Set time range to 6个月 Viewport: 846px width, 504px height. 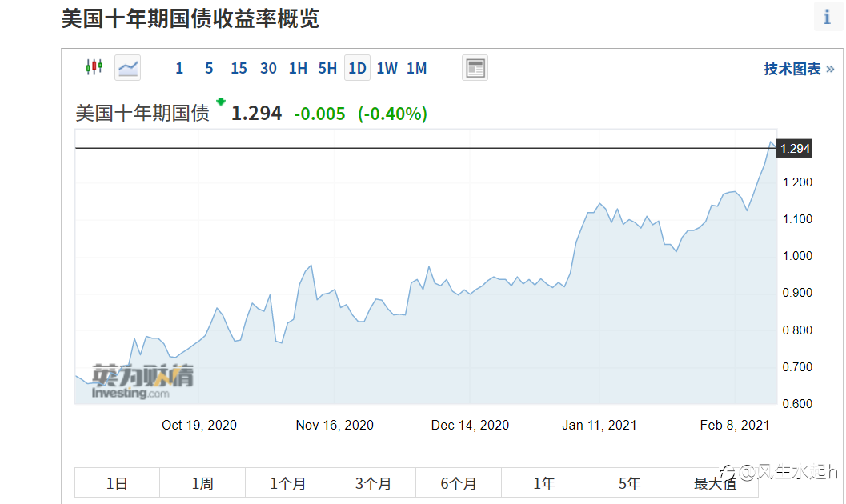tap(459, 483)
